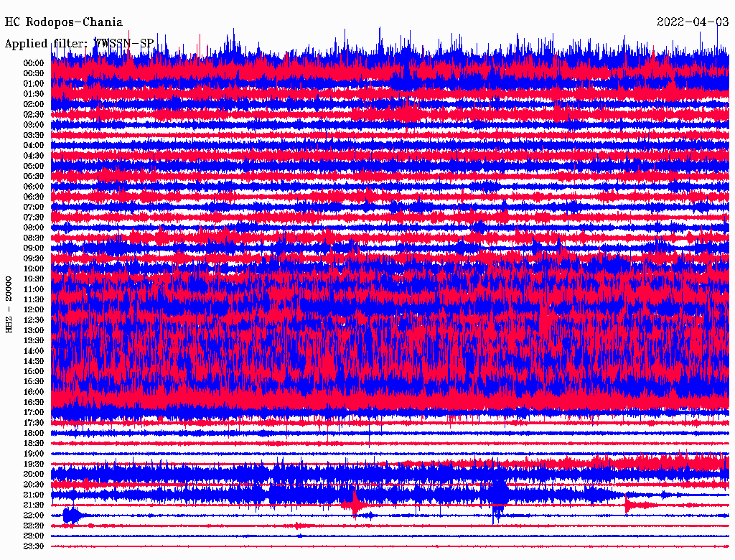Screen dimensions: 735x560
Task: Click the '18:00' time label
Action: 34,434
